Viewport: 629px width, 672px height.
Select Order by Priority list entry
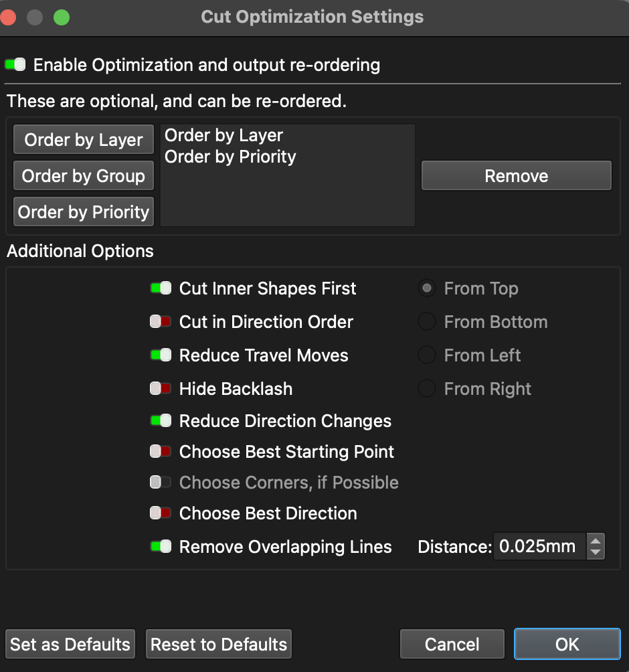[230, 157]
